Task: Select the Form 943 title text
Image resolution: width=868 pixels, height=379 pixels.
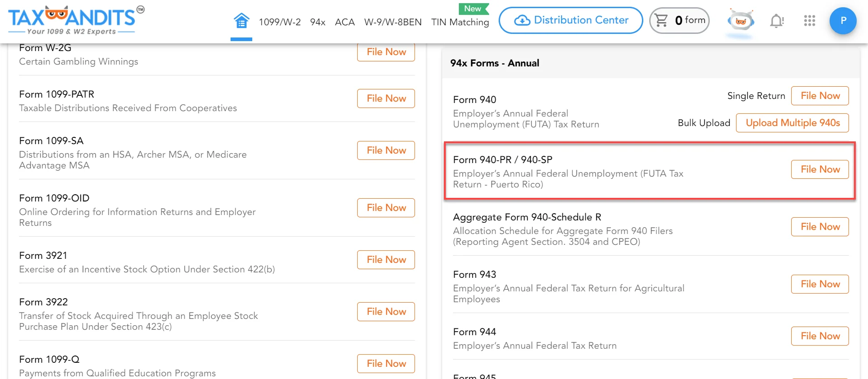Action: (475, 275)
